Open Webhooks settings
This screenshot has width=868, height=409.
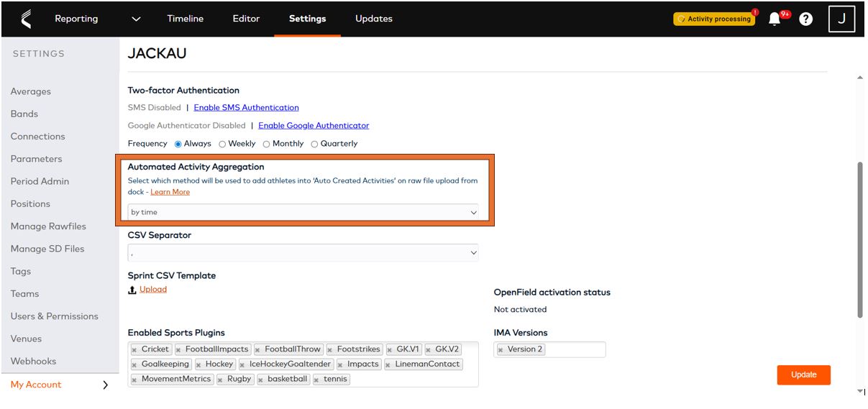[33, 361]
